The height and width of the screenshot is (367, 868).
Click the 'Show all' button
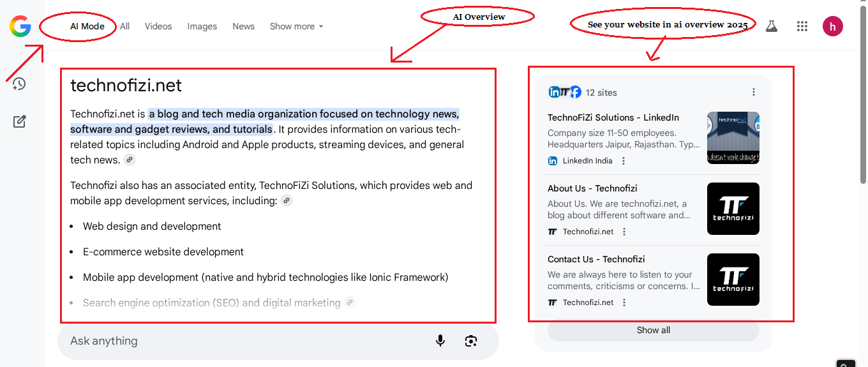point(654,330)
